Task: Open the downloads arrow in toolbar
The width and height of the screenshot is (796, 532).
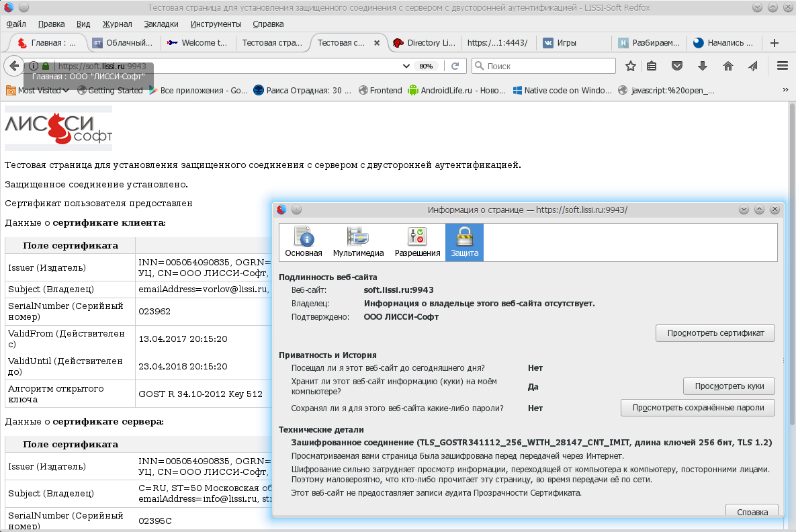Action: (703, 66)
